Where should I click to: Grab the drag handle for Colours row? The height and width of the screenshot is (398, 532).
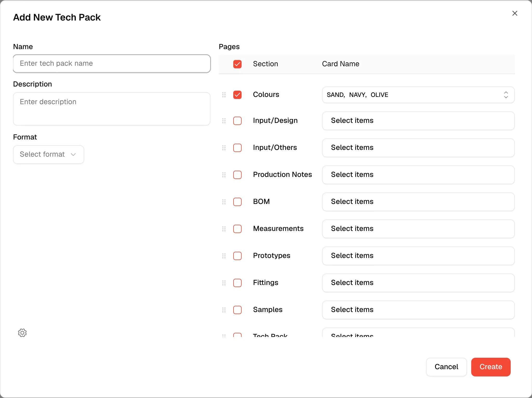(x=224, y=95)
